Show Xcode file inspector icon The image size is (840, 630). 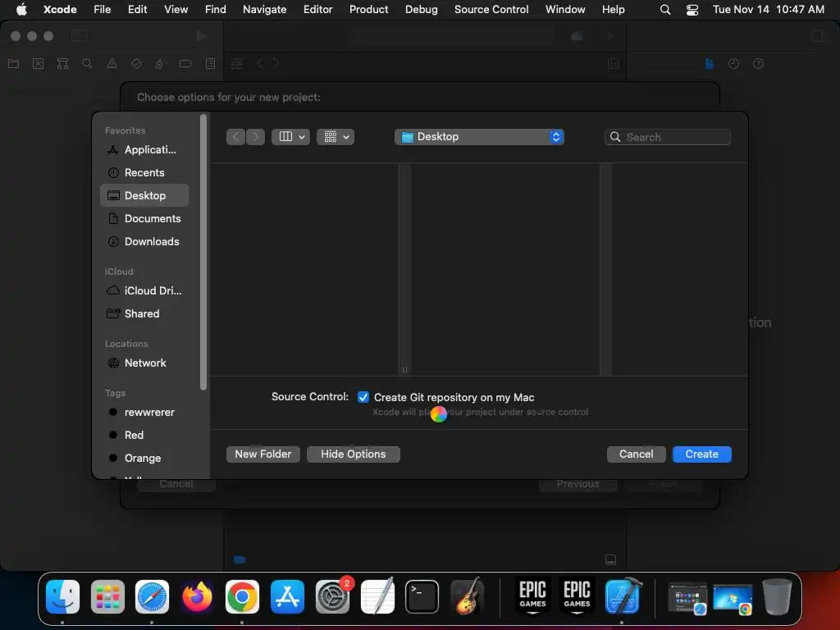(x=710, y=64)
